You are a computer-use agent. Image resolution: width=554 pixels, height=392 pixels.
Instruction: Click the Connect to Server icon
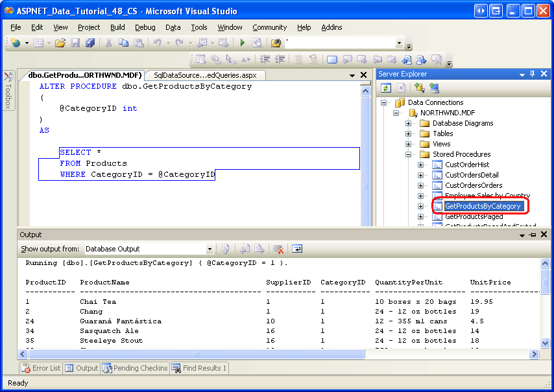pyautogui.click(x=434, y=87)
